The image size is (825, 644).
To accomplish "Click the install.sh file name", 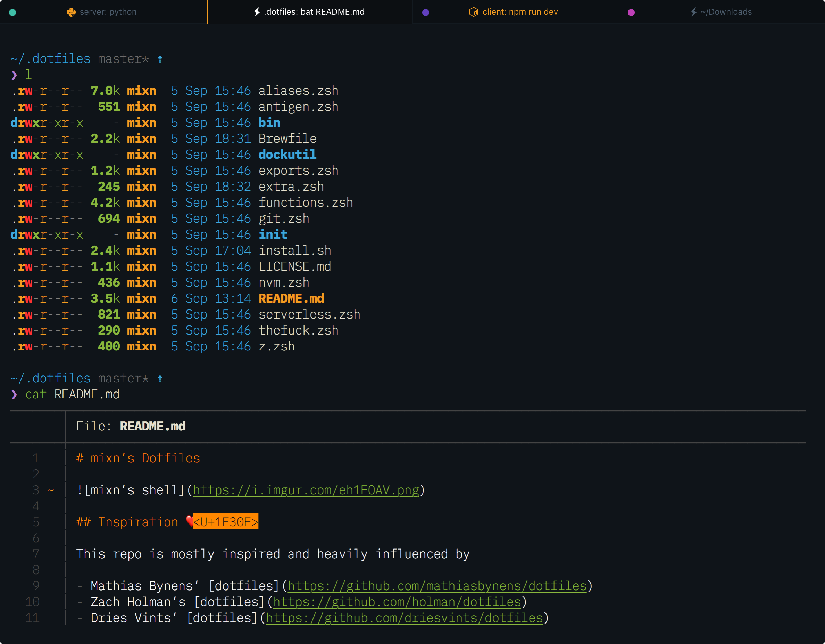I will 295,250.
